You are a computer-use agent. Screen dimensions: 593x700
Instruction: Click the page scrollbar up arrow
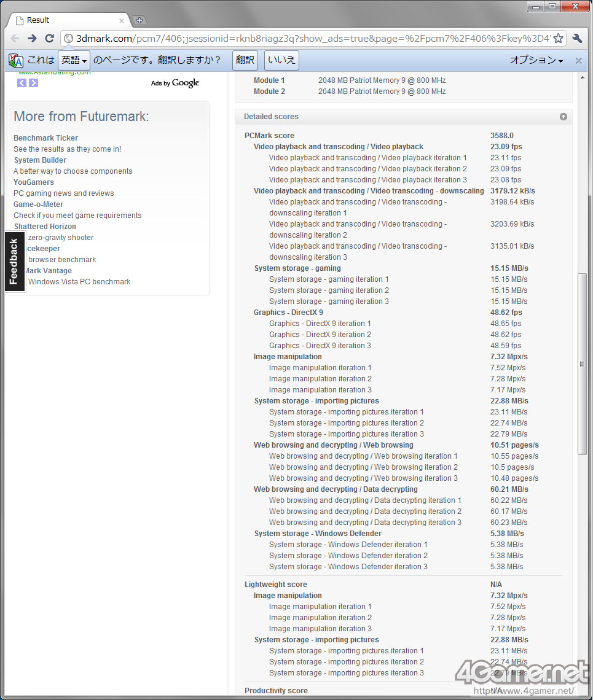click(x=583, y=78)
